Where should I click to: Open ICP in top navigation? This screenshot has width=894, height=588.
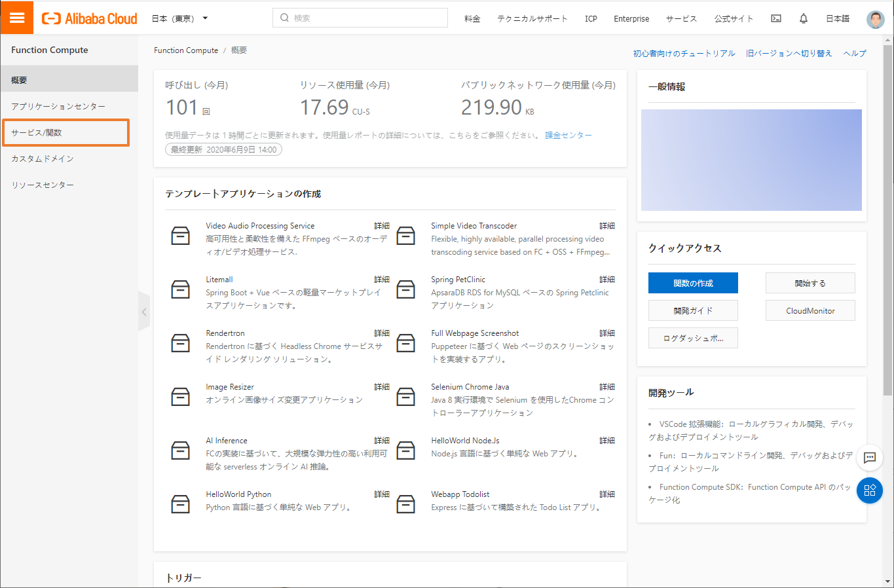point(591,18)
